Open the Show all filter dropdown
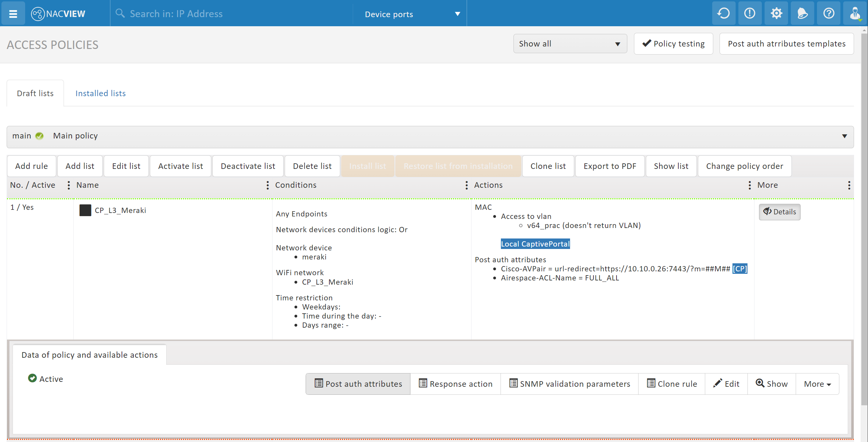The image size is (868, 442). (x=570, y=44)
